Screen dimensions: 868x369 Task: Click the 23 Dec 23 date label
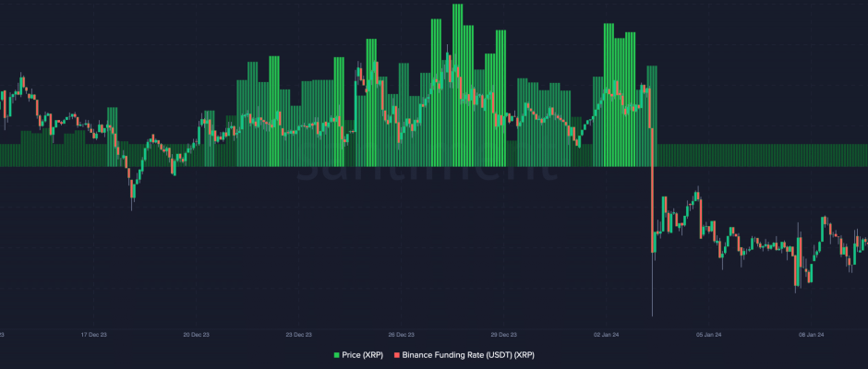(x=298, y=335)
